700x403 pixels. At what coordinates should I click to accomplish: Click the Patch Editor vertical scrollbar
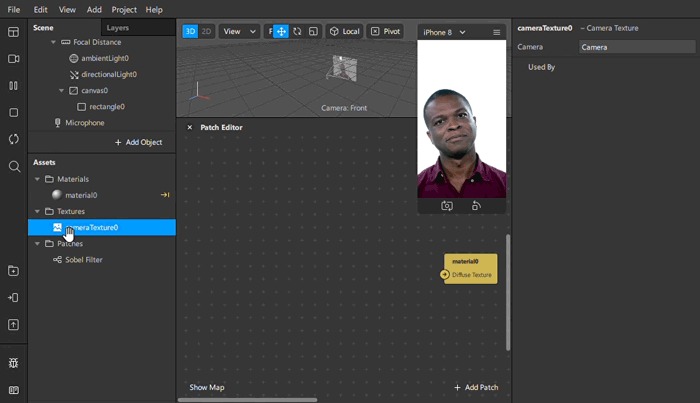(x=508, y=292)
